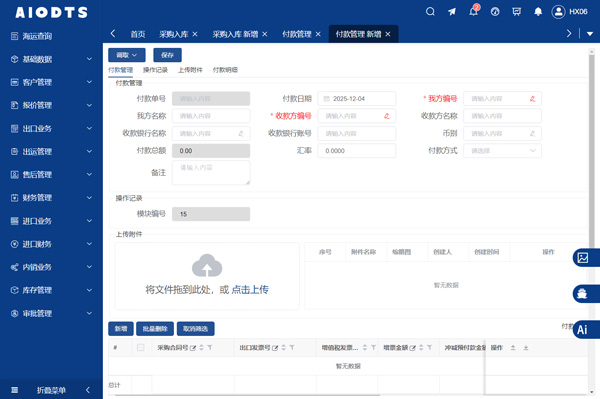Open the 调取 dropdown button
The width and height of the screenshot is (600, 399).
click(x=127, y=55)
